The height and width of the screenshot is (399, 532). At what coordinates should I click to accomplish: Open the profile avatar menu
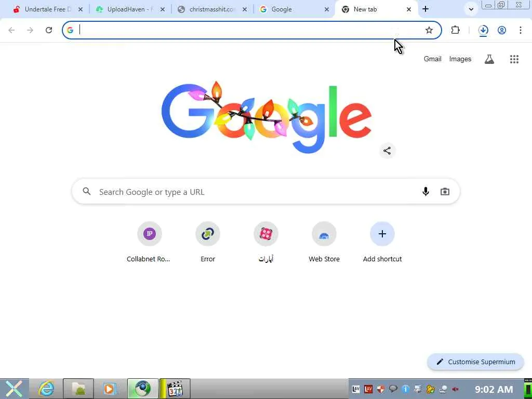click(502, 30)
